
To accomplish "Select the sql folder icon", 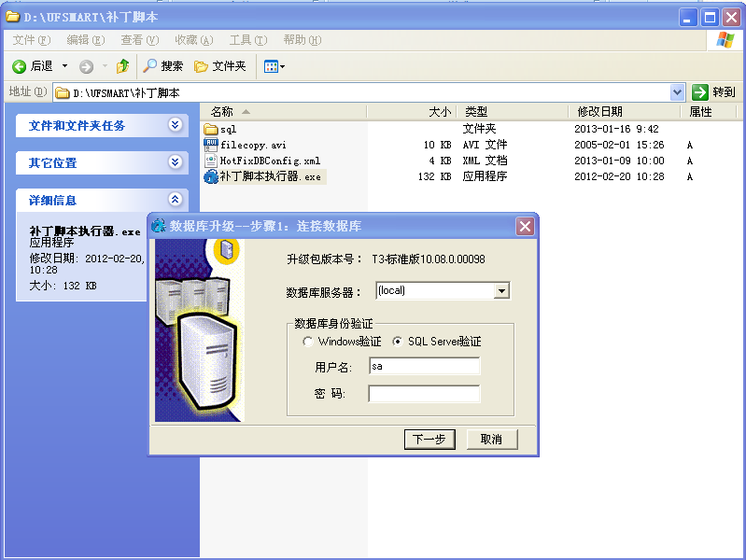I will click(x=211, y=129).
